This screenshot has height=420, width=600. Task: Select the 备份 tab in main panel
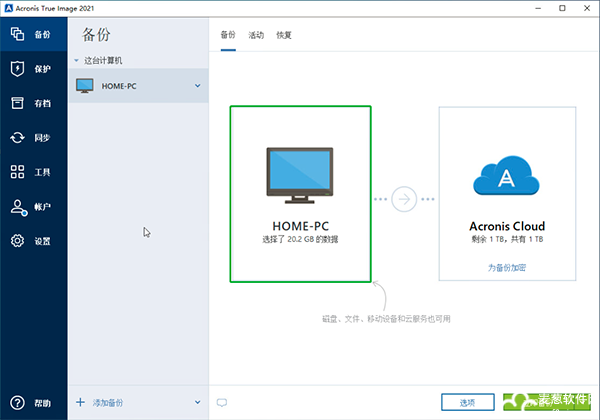tap(228, 35)
